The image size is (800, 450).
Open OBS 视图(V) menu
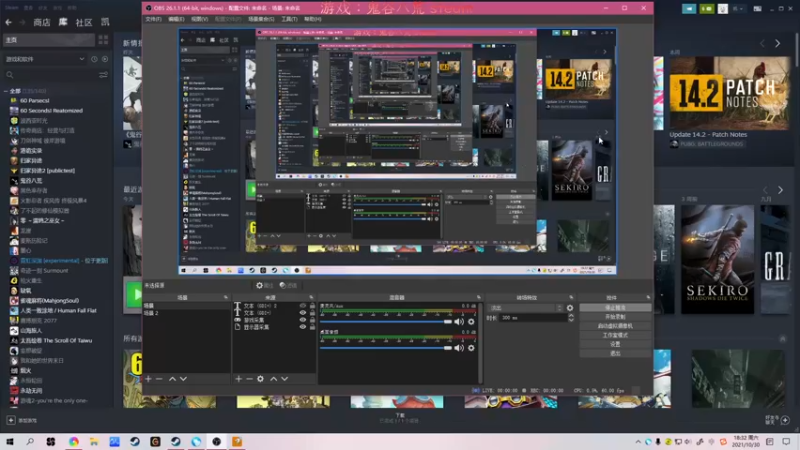pyautogui.click(x=199, y=19)
